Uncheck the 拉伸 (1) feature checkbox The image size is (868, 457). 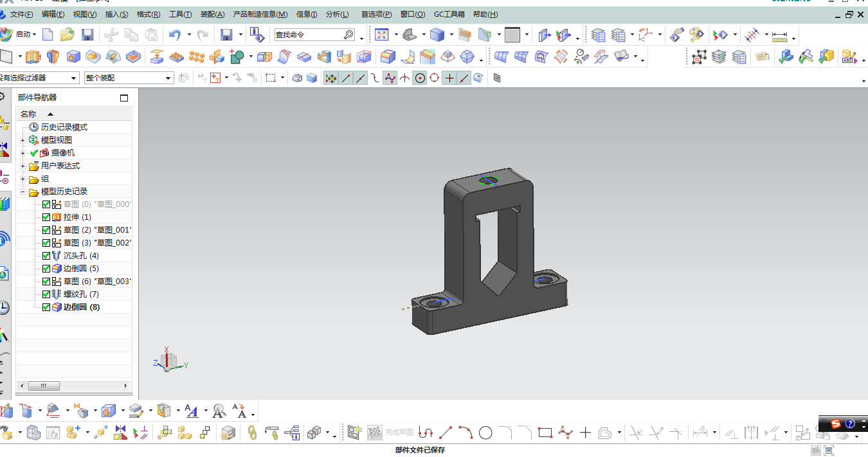coord(46,217)
